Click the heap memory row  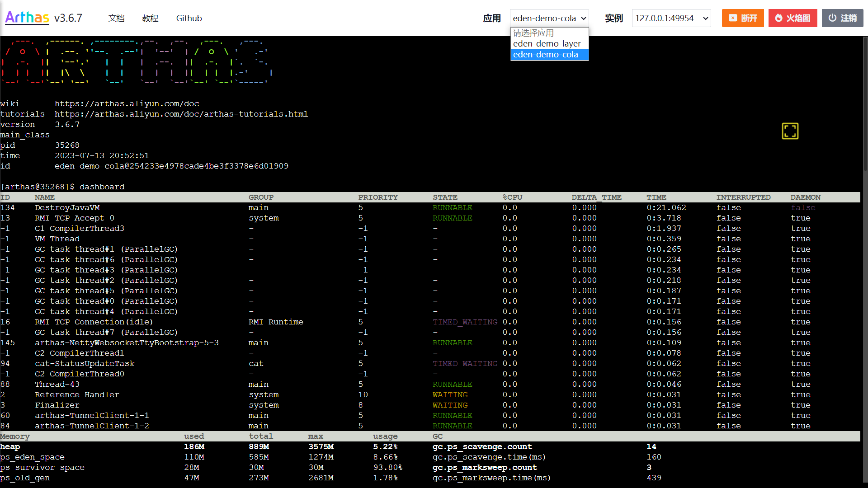10,446
